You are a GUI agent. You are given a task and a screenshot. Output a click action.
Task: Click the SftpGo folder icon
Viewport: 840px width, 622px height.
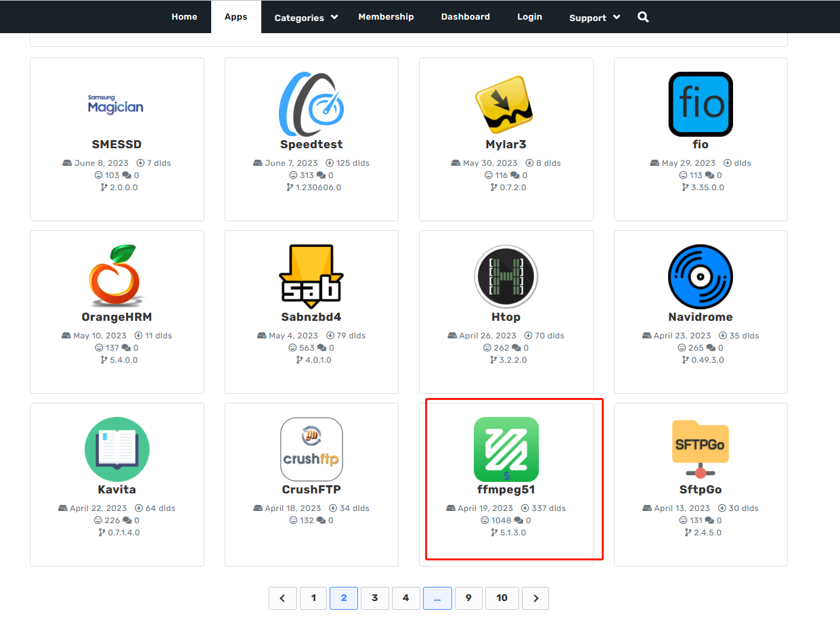tap(701, 449)
